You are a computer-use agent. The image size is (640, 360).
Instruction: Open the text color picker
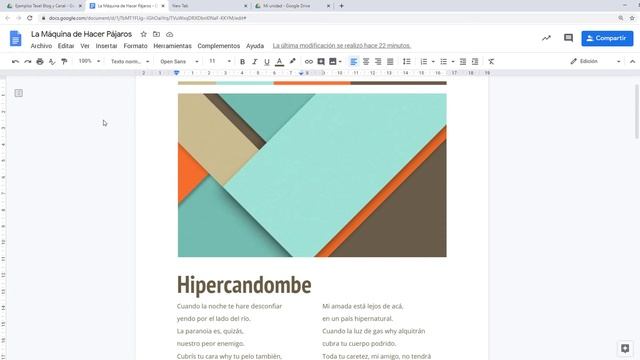click(279, 62)
